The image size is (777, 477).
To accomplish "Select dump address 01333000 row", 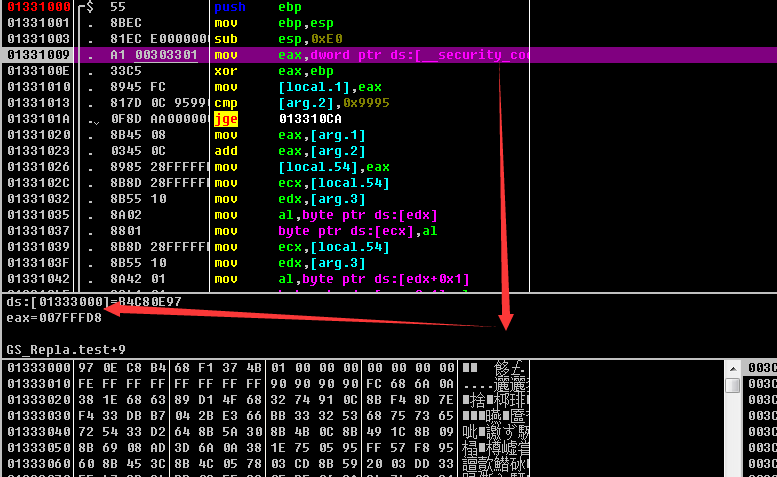I will 36,368.
